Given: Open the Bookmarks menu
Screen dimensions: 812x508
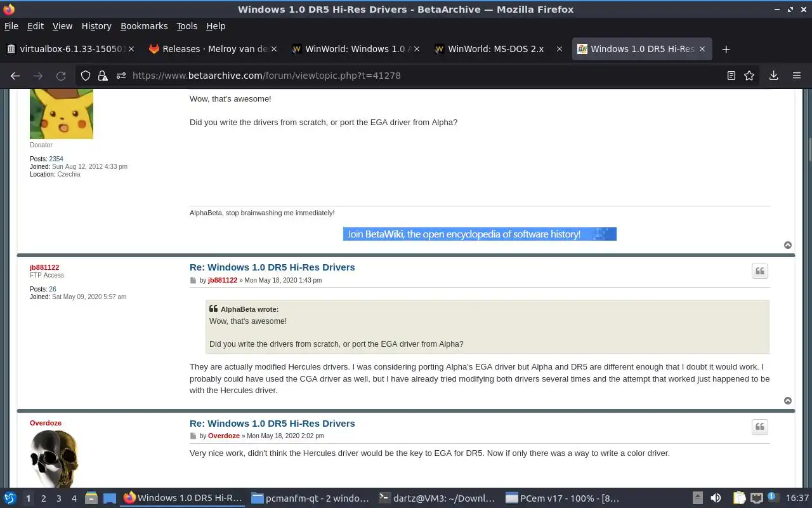Looking at the screenshot, I should 144,26.
